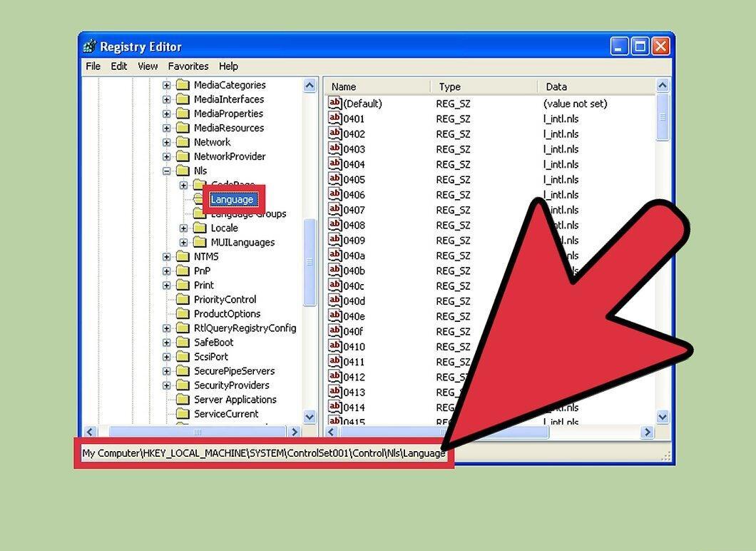The height and width of the screenshot is (551, 756).
Task: Click the Name column header
Action: 377,87
